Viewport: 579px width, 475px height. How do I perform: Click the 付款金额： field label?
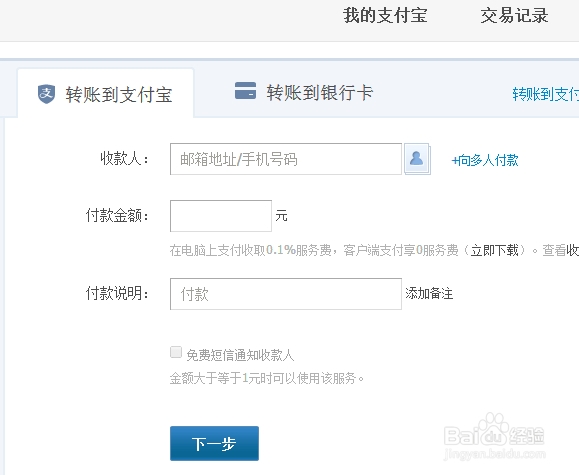[117, 215]
